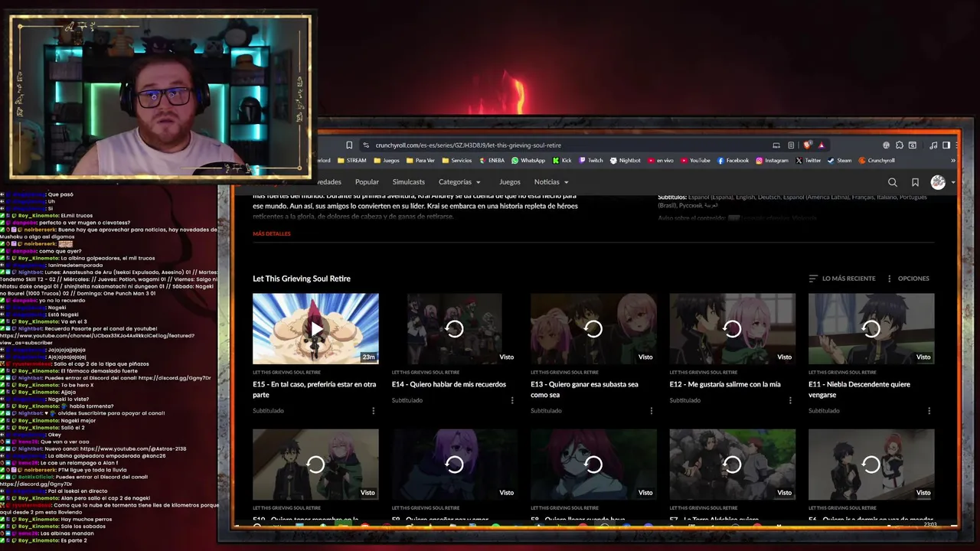Click the Crunchyroll search magnifier icon
Screen dimensions: 980x551
point(893,182)
